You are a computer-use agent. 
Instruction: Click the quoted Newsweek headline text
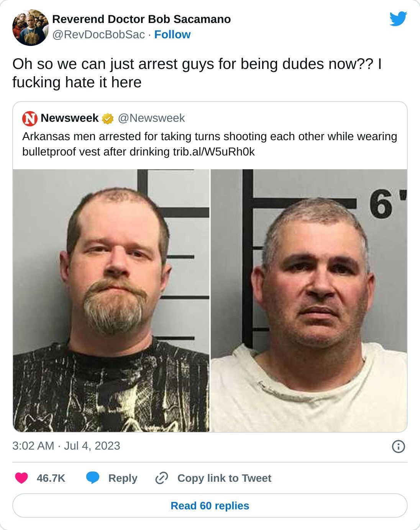click(210, 144)
